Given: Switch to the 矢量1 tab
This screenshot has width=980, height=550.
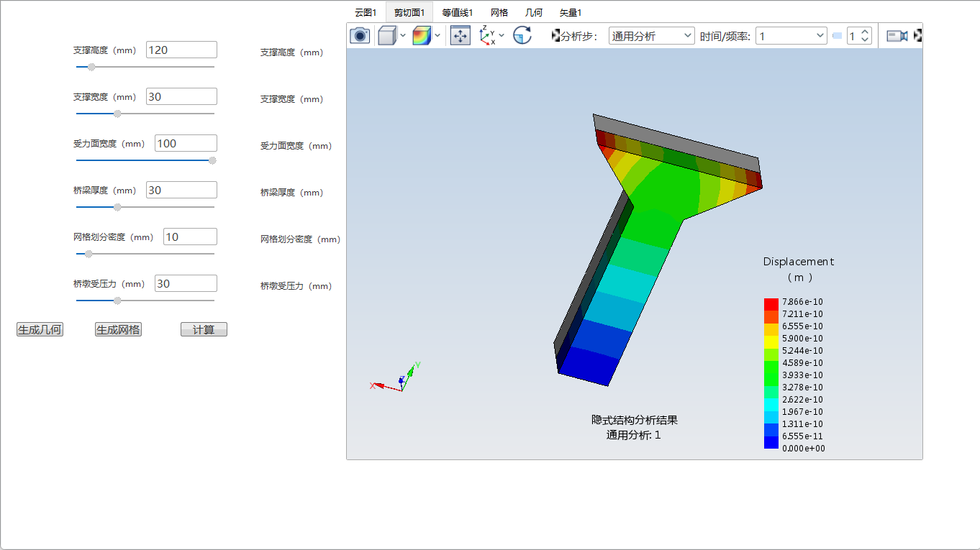Looking at the screenshot, I should pos(571,12).
